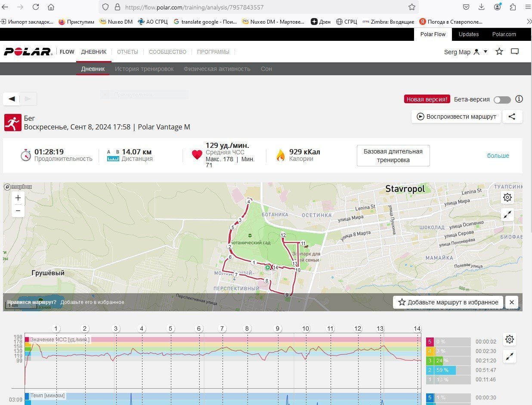Click the Воспроизвести маршрут button

click(x=456, y=117)
